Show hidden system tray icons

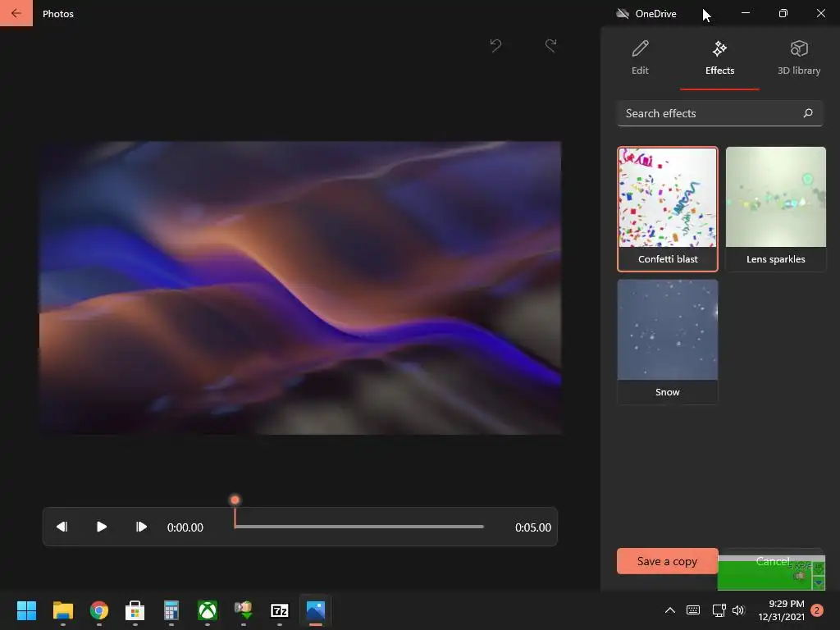point(669,610)
